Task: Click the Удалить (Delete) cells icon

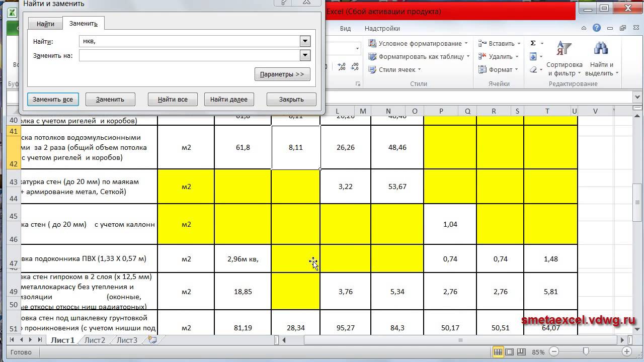Action: (x=482, y=56)
